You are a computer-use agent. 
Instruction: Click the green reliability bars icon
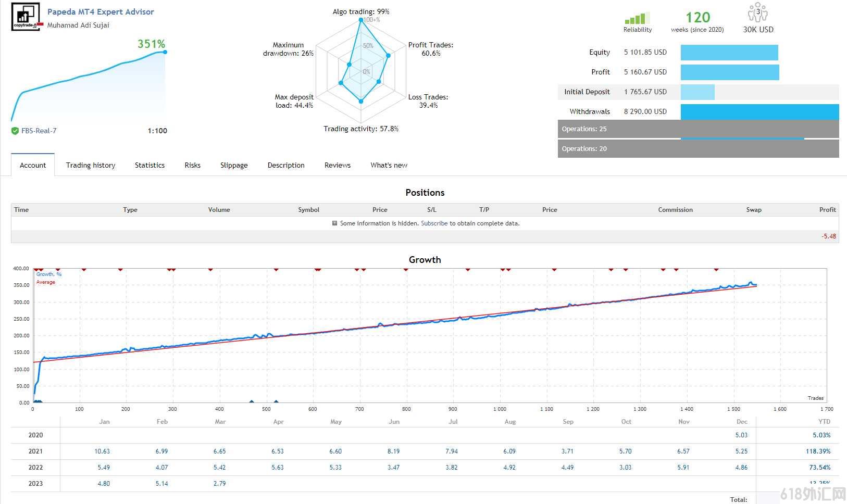tap(637, 19)
